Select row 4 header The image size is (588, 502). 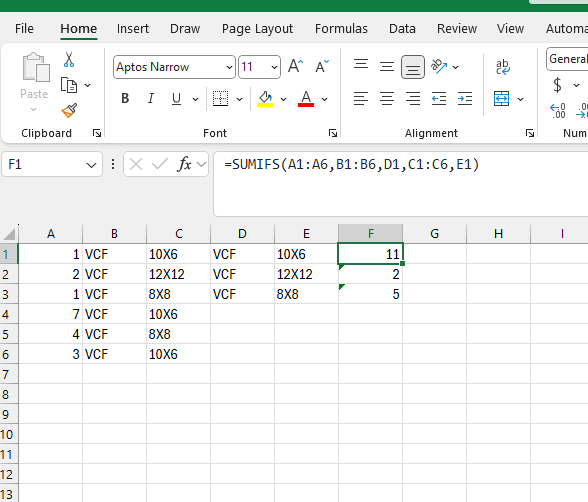coord(8,314)
